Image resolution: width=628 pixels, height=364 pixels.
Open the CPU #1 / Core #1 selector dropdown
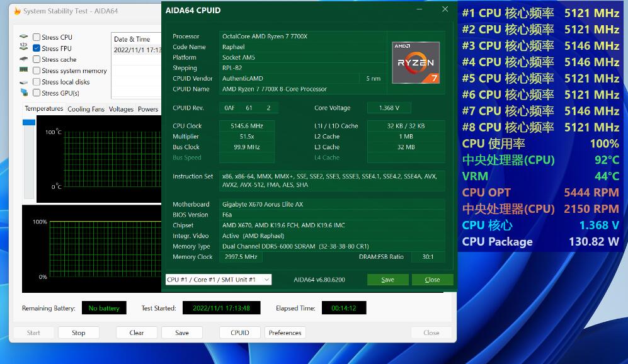click(x=219, y=280)
